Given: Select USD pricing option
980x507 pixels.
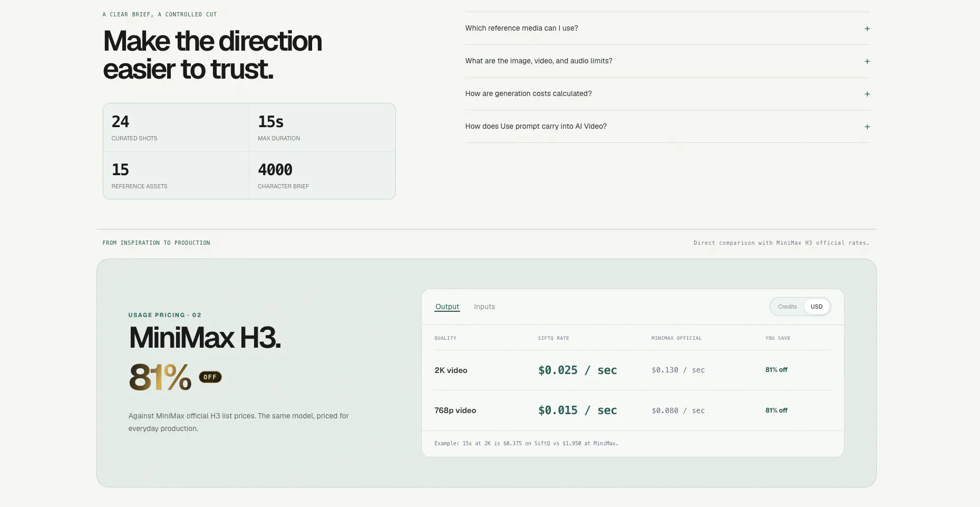Looking at the screenshot, I should (x=817, y=307).
